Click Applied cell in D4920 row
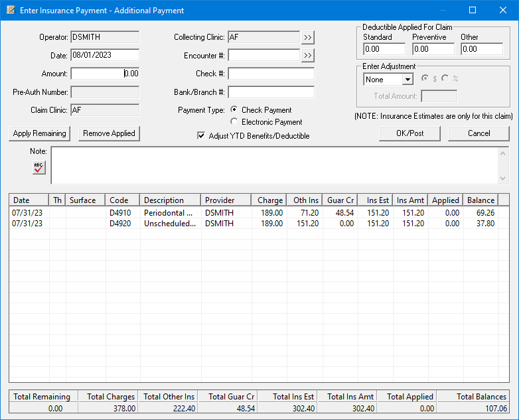The width and height of the screenshot is (519, 420). (445, 224)
